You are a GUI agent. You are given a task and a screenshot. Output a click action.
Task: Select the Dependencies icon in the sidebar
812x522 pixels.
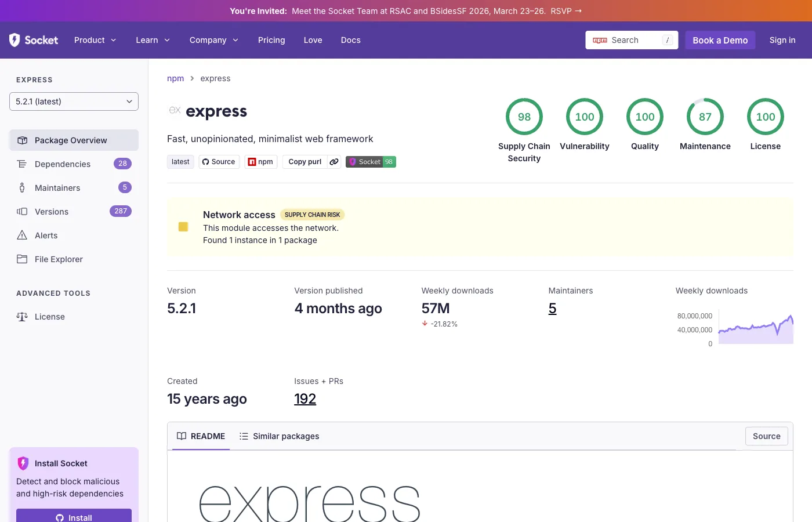click(x=21, y=164)
